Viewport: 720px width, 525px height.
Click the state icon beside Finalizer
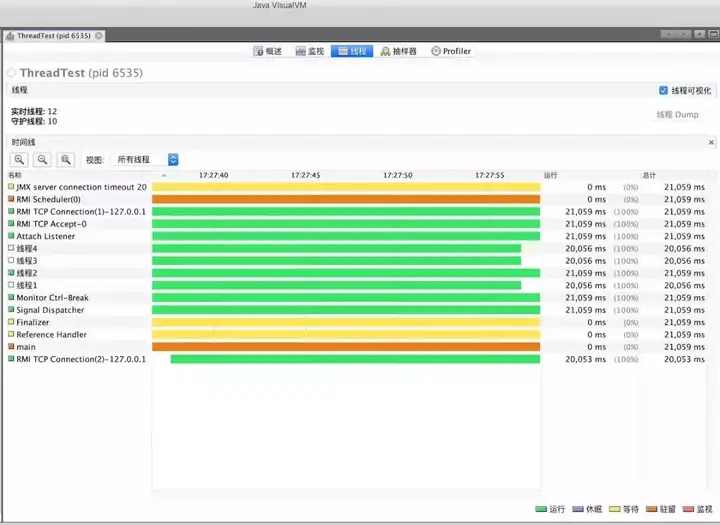[x=11, y=322]
